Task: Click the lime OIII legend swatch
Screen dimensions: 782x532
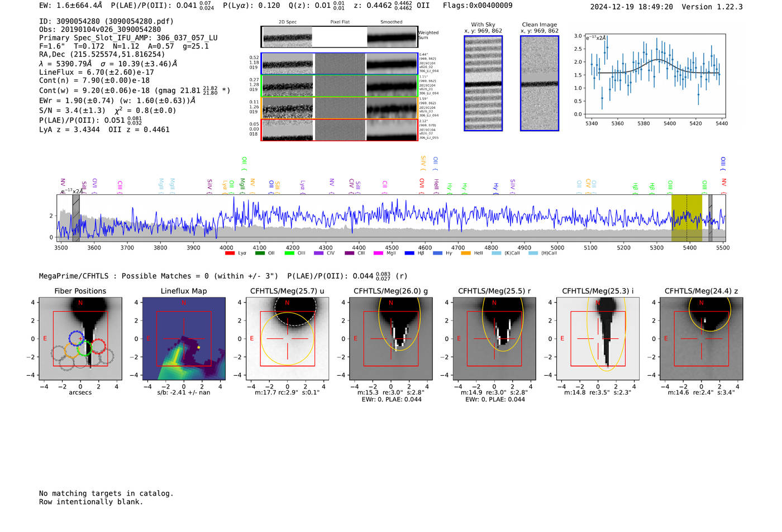Action: click(289, 253)
